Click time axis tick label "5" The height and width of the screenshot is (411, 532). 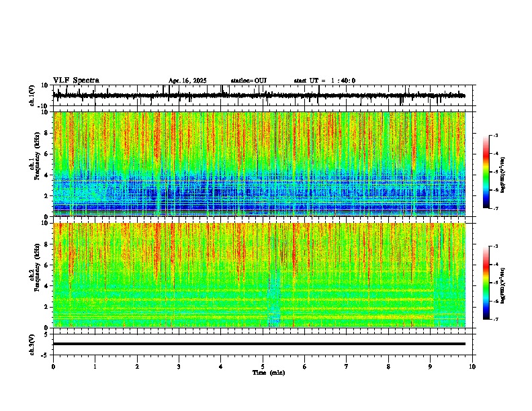click(263, 367)
